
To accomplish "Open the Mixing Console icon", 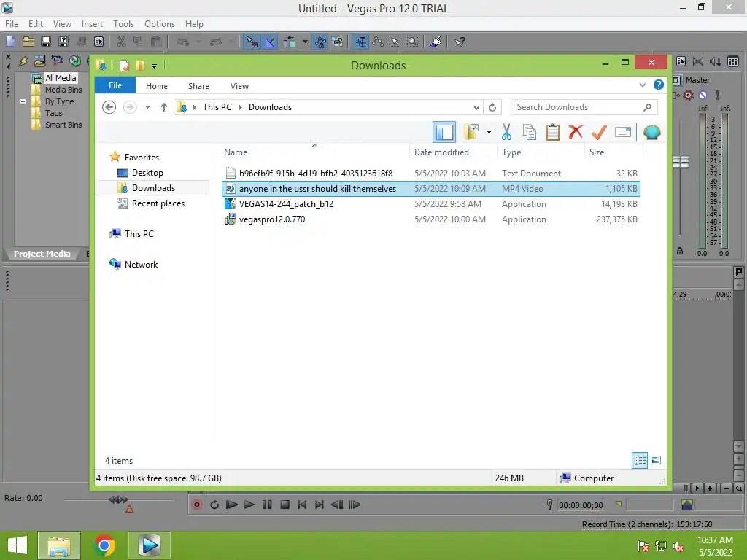I will (x=733, y=61).
